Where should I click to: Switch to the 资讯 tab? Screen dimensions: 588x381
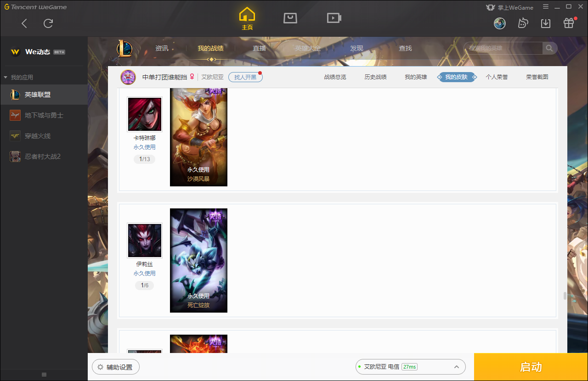[162, 48]
